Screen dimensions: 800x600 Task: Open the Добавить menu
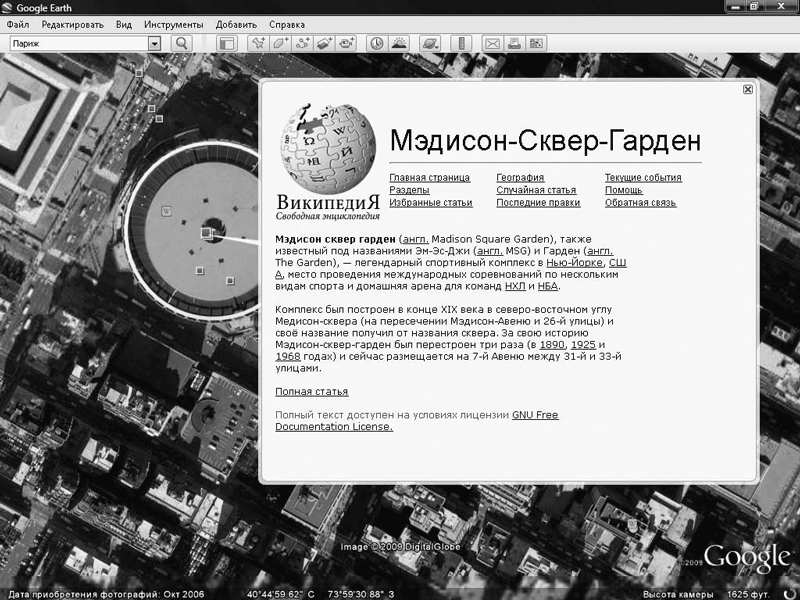point(236,24)
